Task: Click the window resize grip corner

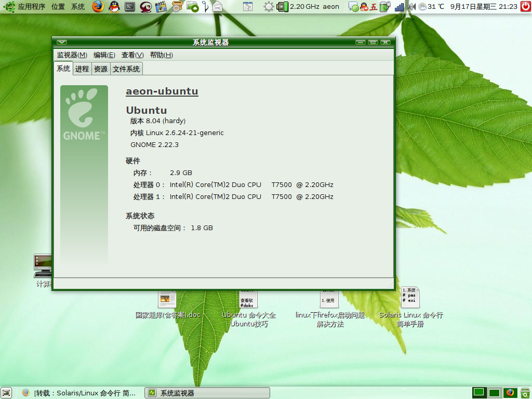Action: [391, 286]
